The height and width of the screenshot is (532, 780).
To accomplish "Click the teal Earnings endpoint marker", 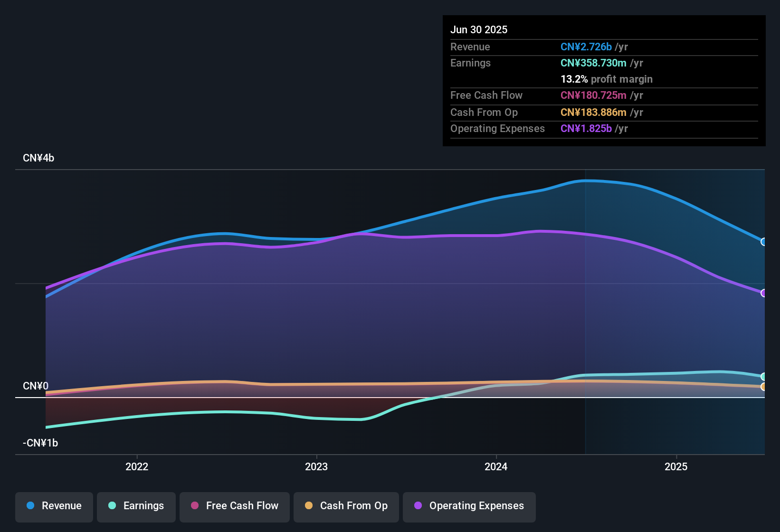I will coord(764,377).
